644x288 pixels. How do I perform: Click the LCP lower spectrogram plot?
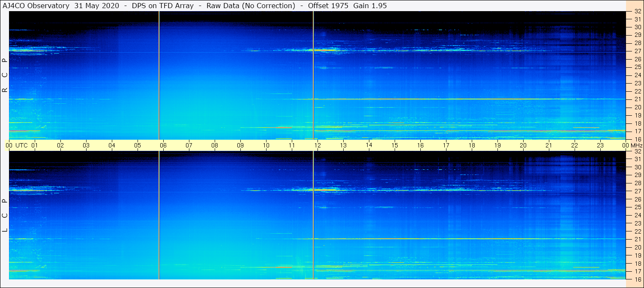318,215
